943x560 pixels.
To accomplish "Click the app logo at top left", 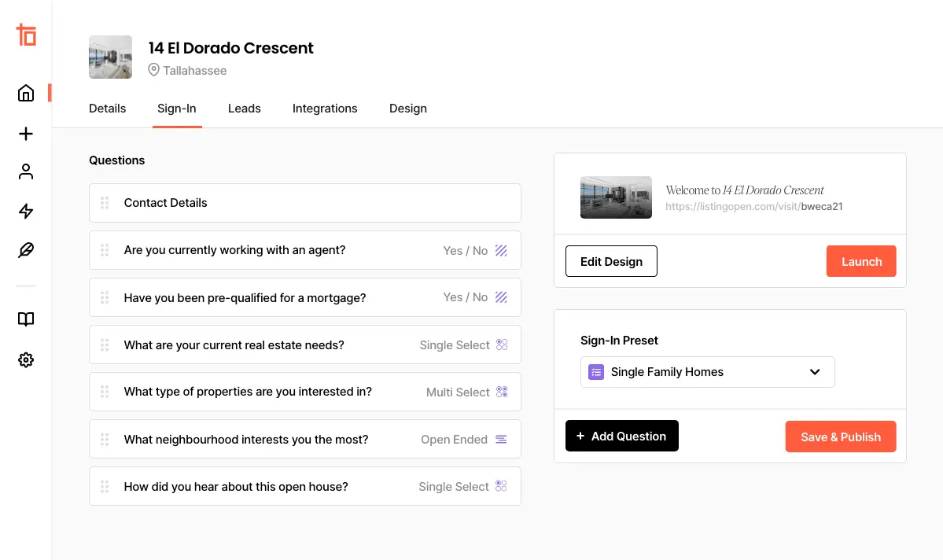I will 26,35.
